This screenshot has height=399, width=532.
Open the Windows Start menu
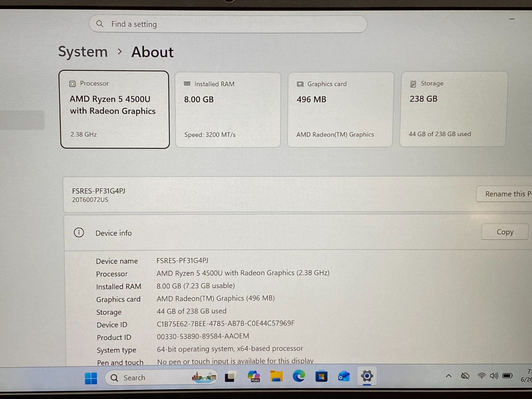point(91,378)
